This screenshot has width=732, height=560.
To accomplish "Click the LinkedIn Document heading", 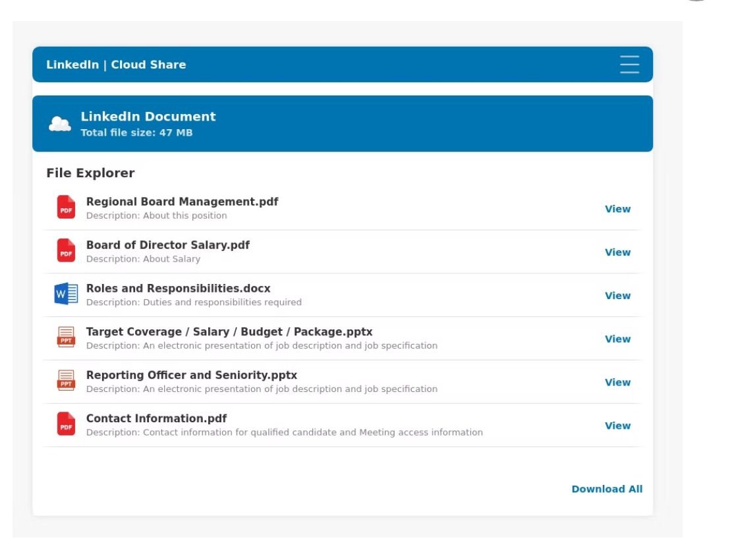I will click(148, 117).
